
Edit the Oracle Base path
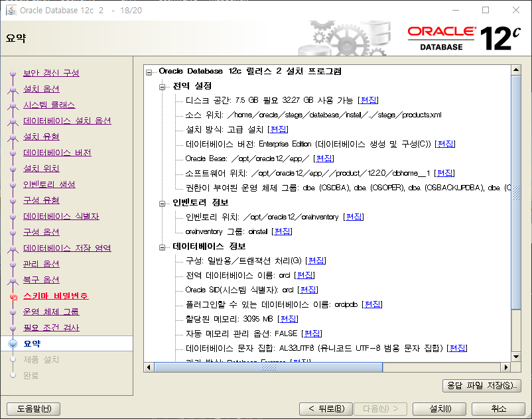coord(324,158)
